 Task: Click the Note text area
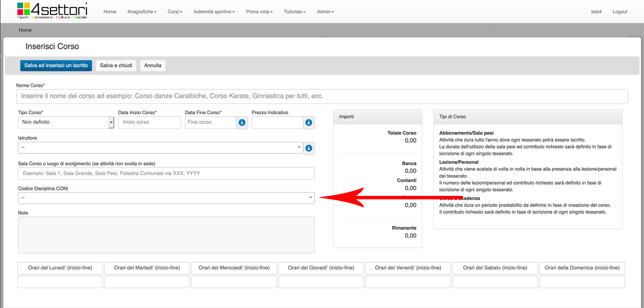(166, 235)
